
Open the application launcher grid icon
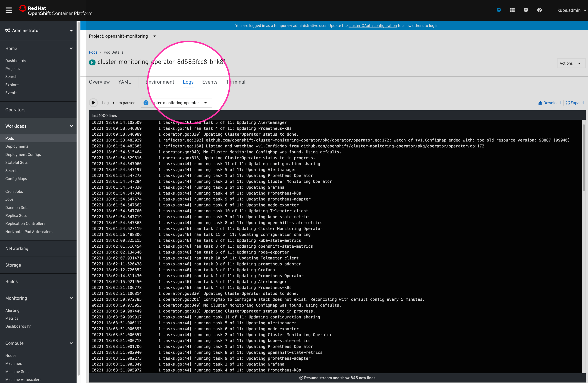pos(512,10)
